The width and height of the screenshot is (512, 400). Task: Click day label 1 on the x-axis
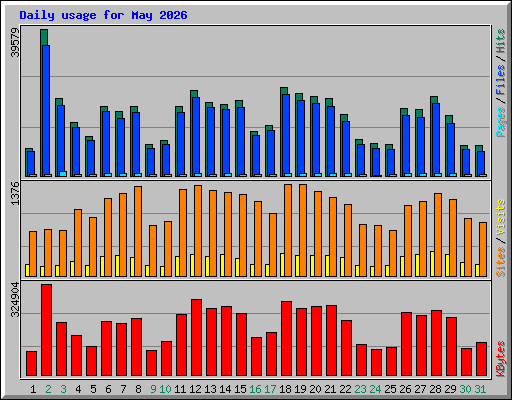coord(33,389)
